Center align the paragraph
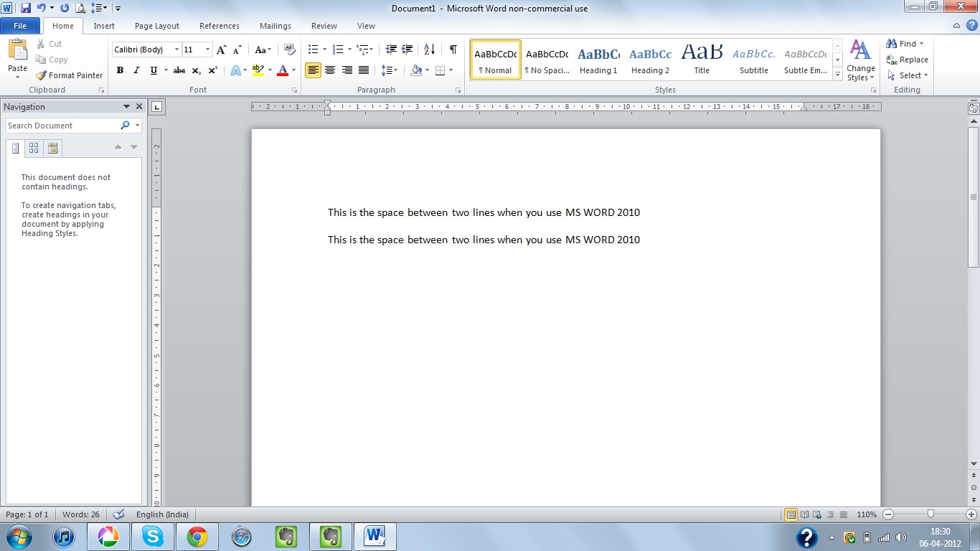Viewport: 980px width, 551px height. click(330, 70)
